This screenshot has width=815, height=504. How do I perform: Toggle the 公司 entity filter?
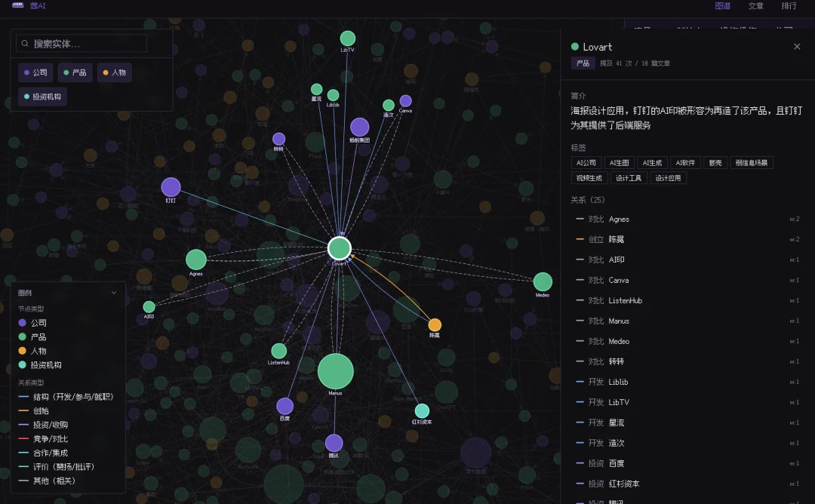(x=35, y=73)
